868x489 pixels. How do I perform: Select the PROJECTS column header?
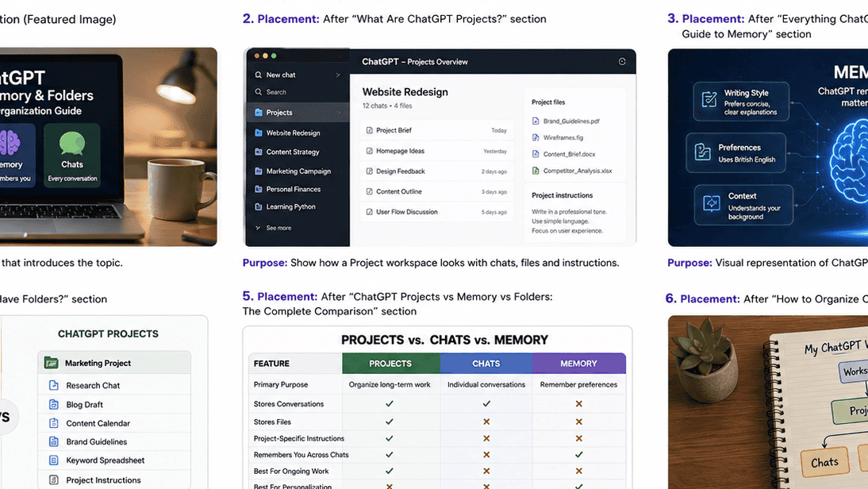click(391, 364)
